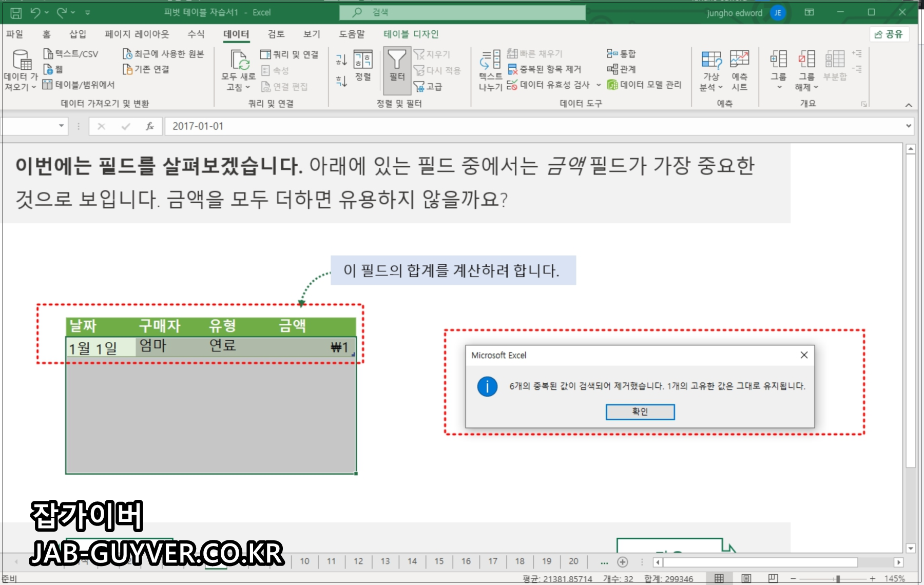Click Data Validation (데이터 유효성 검사)
This screenshot has width=924, height=585.
tap(548, 85)
